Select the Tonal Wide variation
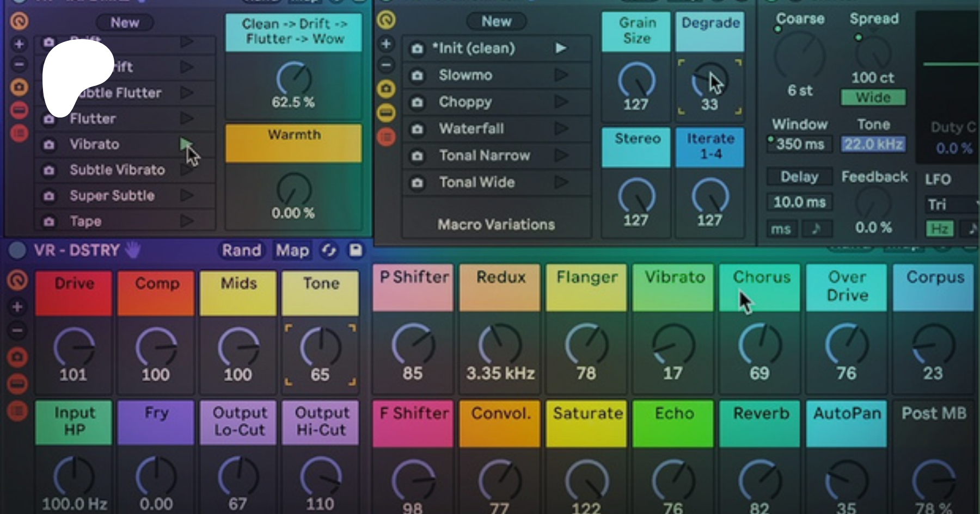Screen dimensions: 980x514 [x=476, y=182]
